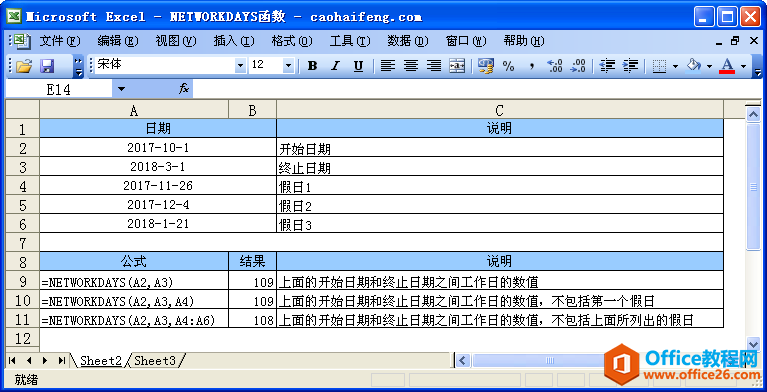Image resolution: width=767 pixels, height=392 pixels.
Task: Open 格式 menu
Action: [x=292, y=41]
